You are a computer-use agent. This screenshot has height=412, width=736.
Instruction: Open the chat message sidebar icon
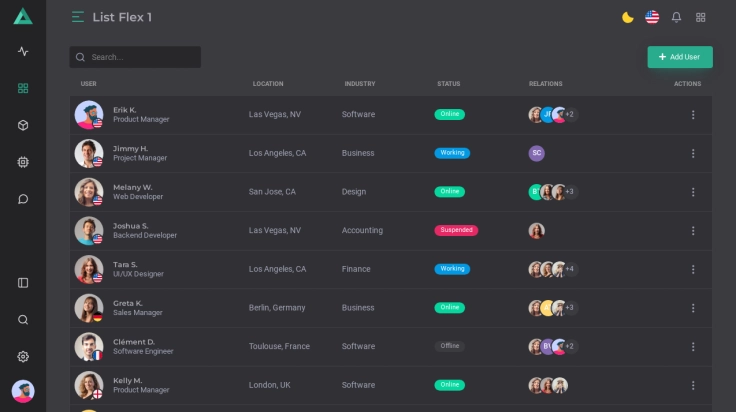click(23, 199)
